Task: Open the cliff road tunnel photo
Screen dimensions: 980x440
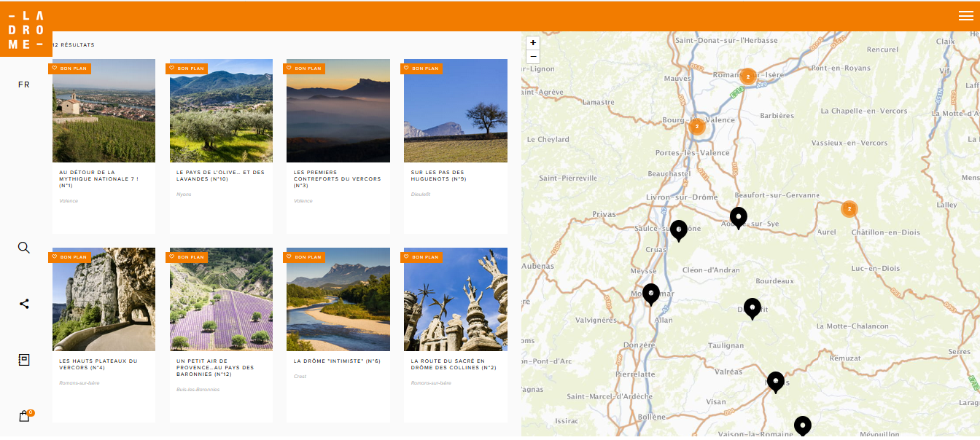Action: pyautogui.click(x=104, y=299)
